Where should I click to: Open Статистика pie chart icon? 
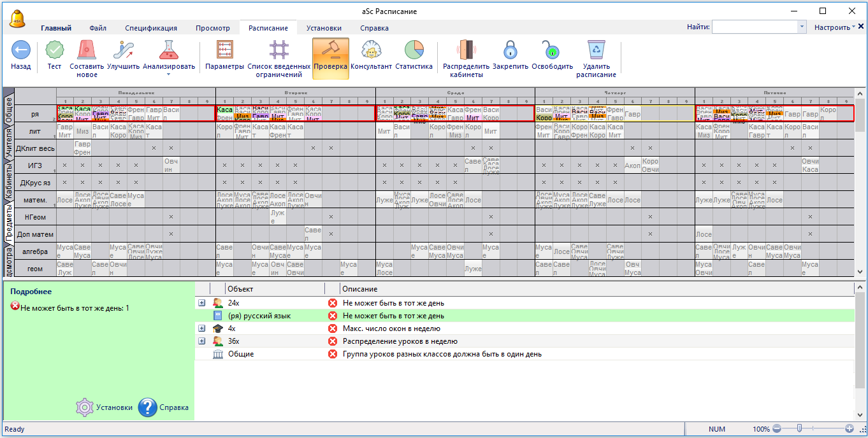coord(414,50)
